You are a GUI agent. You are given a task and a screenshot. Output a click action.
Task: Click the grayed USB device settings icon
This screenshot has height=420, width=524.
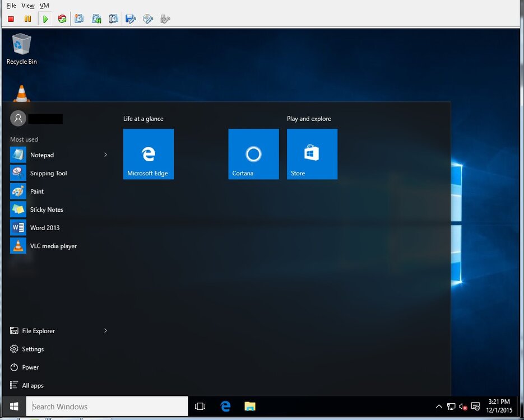coord(165,18)
